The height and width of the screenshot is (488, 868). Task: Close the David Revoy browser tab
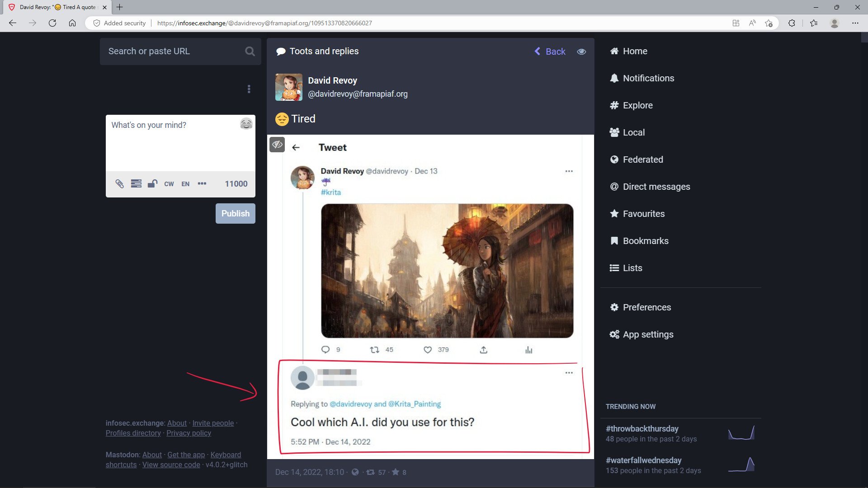pyautogui.click(x=104, y=7)
